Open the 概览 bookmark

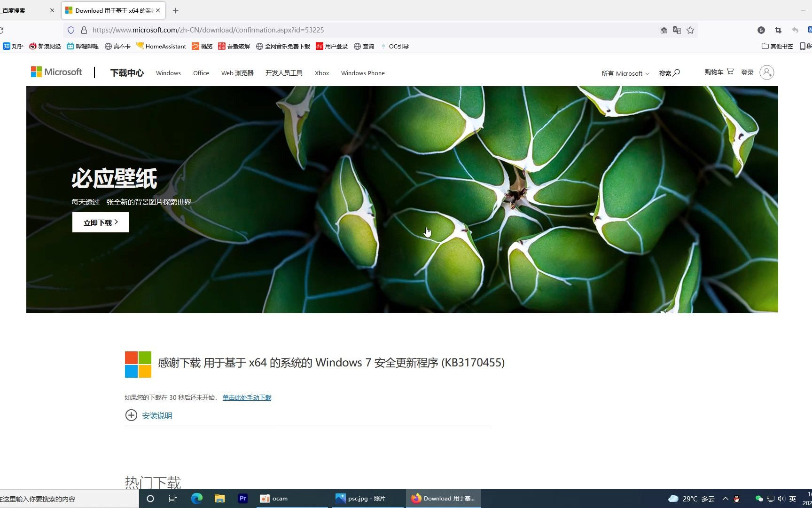pyautogui.click(x=202, y=46)
